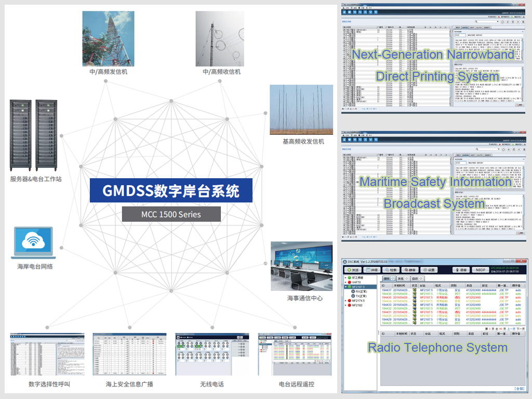Screen dimensions: 532x399
Task: Click the refresh icon in the Maritime Safety Broadcast window
Action: click(503, 149)
